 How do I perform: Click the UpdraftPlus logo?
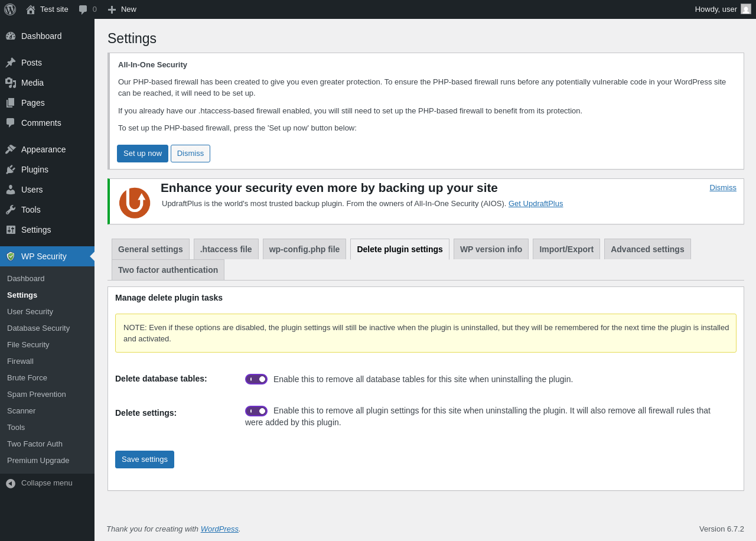click(135, 203)
